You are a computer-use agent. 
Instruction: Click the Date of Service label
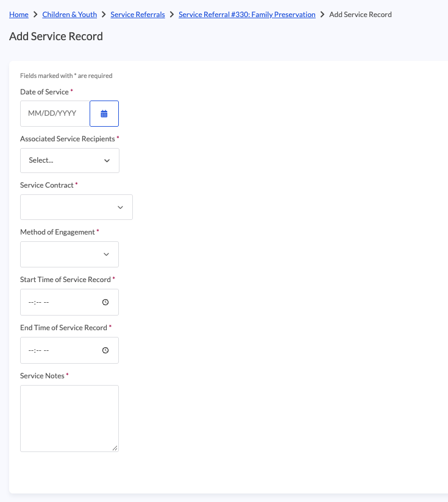click(x=44, y=92)
